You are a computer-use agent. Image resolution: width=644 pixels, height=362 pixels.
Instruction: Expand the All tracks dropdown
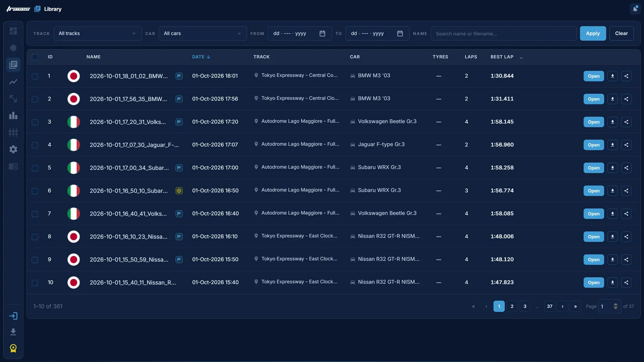pos(98,34)
